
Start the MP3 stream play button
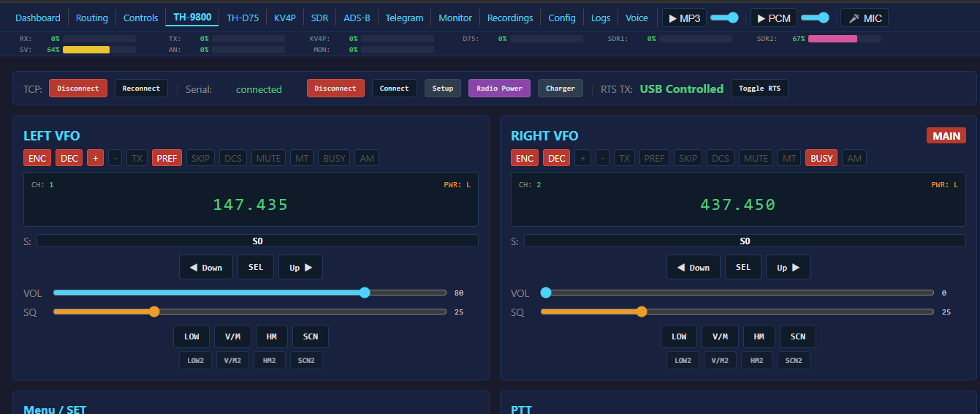click(x=684, y=18)
